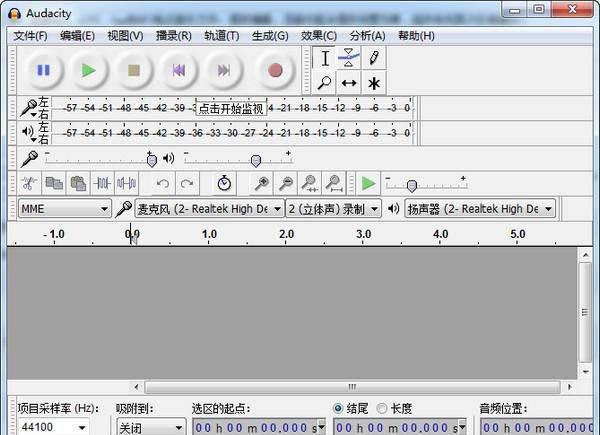
Task: Click the horizontal scrollbar thumb
Action: [x=352, y=387]
